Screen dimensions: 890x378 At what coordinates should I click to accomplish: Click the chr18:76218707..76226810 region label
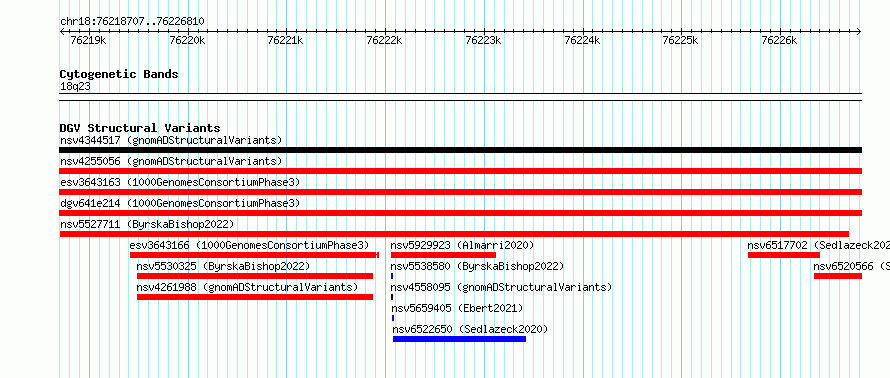132,22
